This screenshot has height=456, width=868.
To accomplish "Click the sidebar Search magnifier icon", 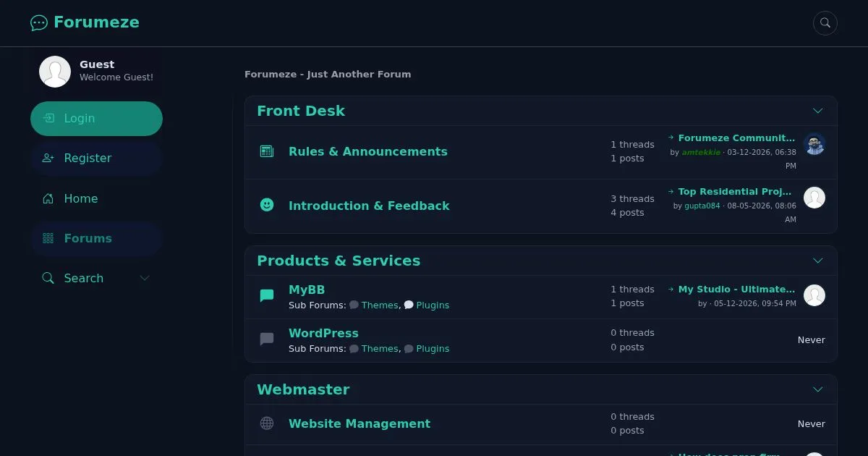I will pyautogui.click(x=48, y=278).
